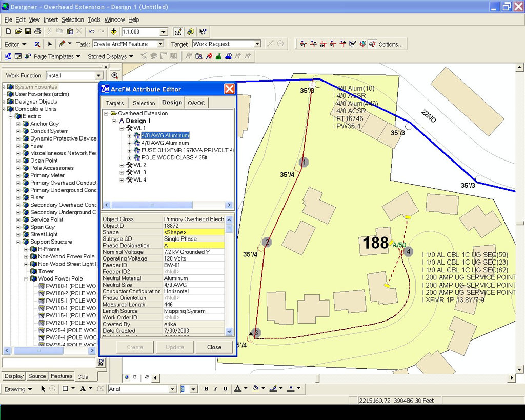Click the Sketch tool pencil icon
Screen dimensions: 525x420
tap(62, 44)
